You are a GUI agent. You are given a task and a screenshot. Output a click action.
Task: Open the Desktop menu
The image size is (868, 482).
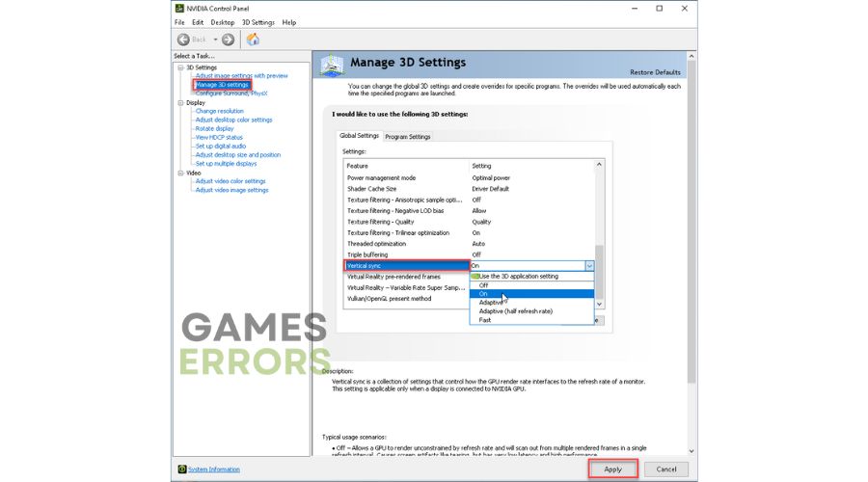223,22
